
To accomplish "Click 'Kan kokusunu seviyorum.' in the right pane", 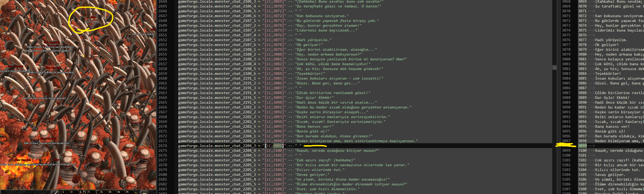I will tap(619, 16).
